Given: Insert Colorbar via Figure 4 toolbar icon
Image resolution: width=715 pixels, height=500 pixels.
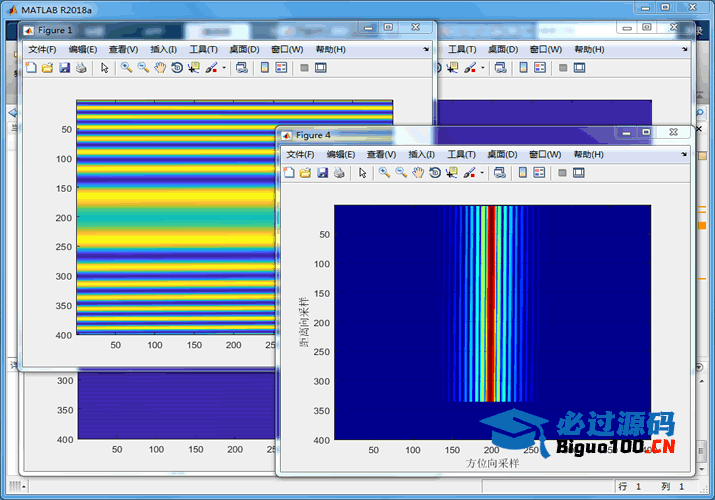Looking at the screenshot, I should coord(523,173).
